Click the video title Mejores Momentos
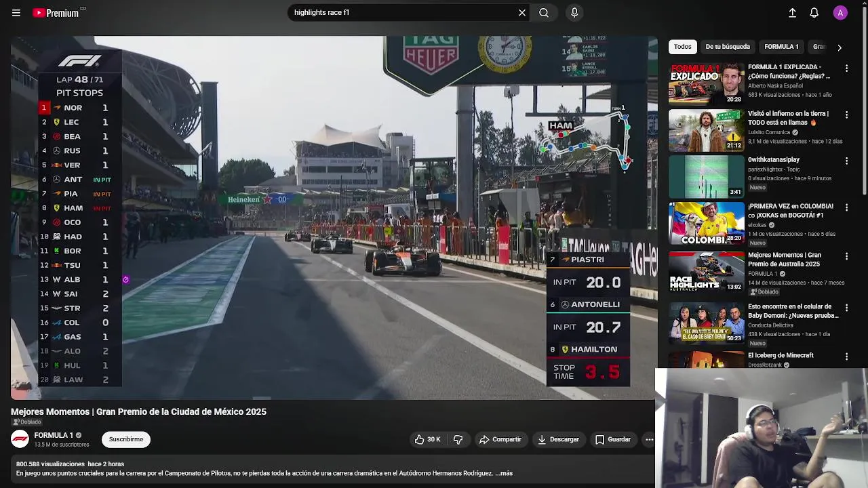 coord(138,411)
